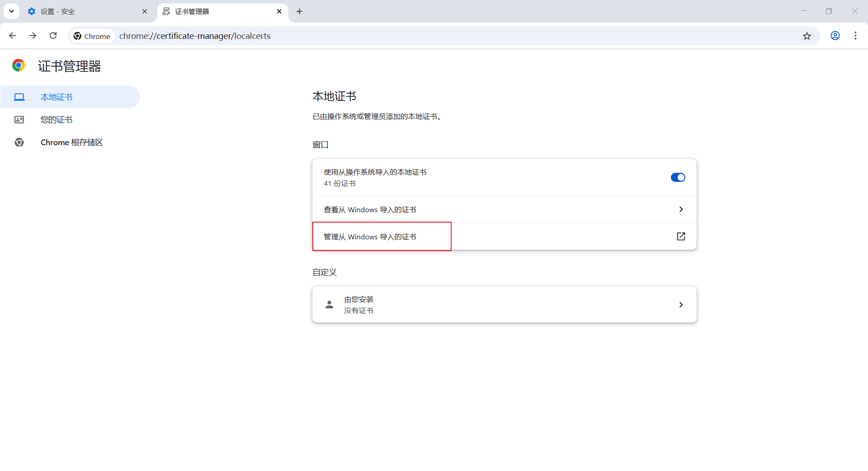Viewport: 868px width, 471px height.
Task: Click the laptop icon beside 本地证书
Action: pyautogui.click(x=19, y=97)
